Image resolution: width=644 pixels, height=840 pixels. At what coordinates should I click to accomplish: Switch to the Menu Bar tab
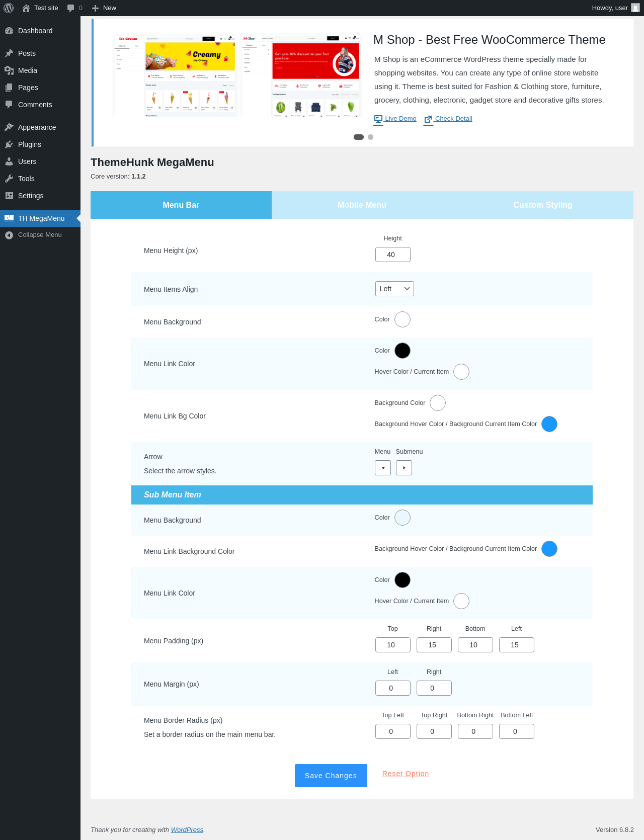coord(181,205)
